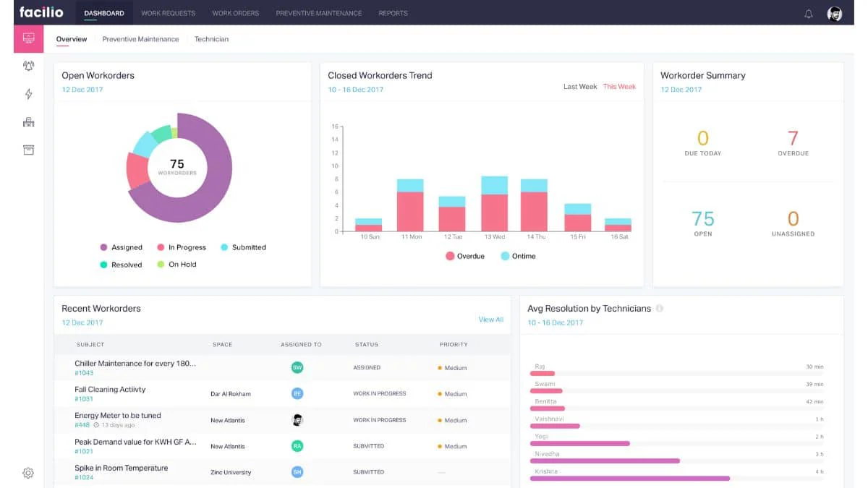The height and width of the screenshot is (488, 868).
Task: Open the Work Orders menu
Action: click(x=236, y=13)
